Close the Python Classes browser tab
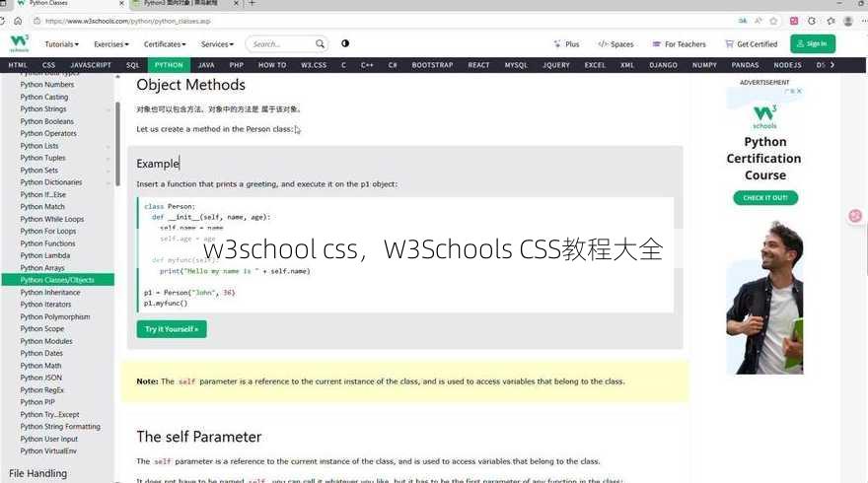 [x=121, y=3]
